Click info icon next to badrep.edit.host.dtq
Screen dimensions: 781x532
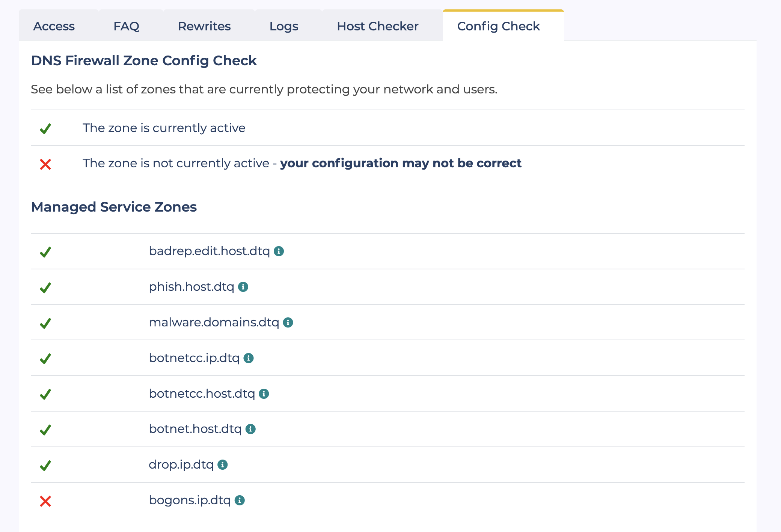tap(279, 251)
